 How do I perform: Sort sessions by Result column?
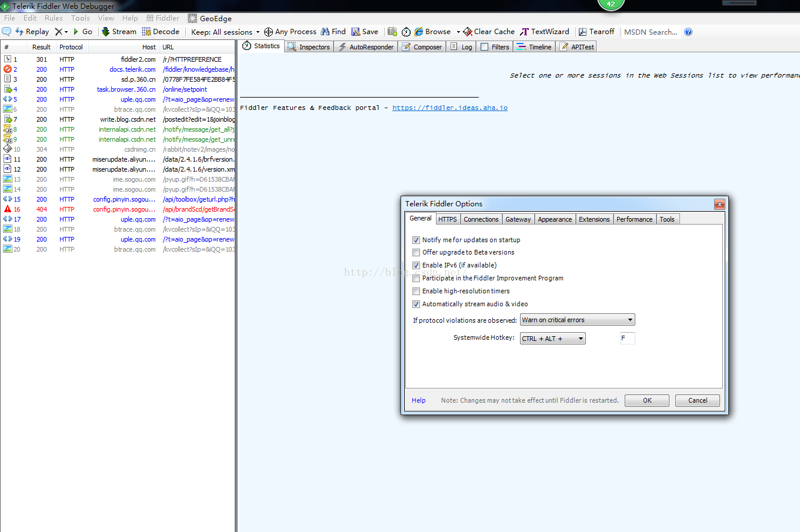[x=41, y=47]
